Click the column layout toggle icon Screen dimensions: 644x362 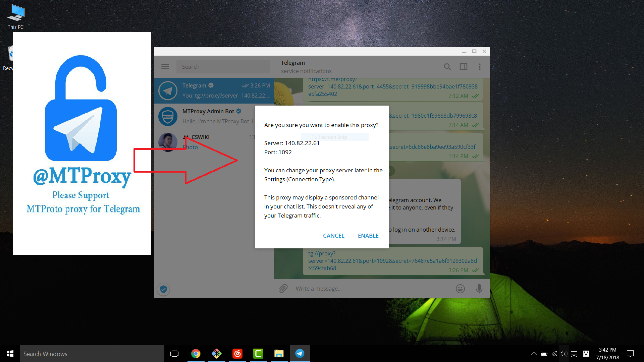464,67
